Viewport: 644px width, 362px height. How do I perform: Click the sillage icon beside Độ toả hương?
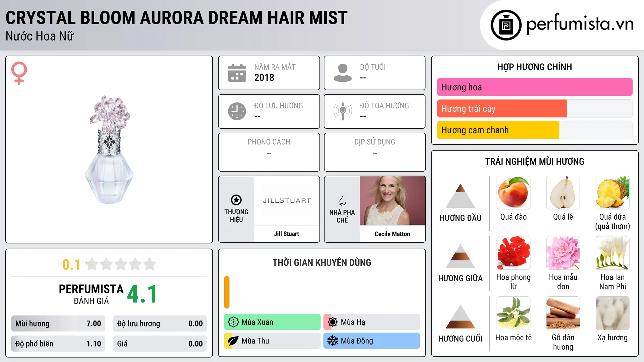click(342, 111)
